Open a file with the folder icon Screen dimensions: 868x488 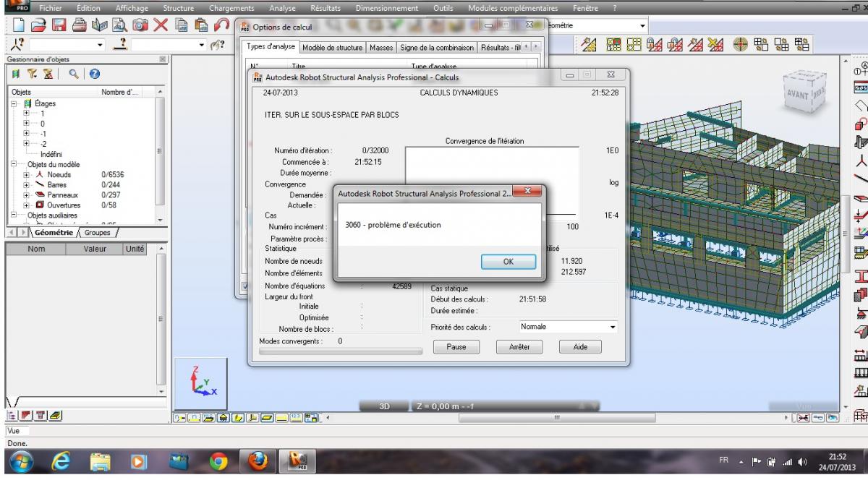coord(39,25)
